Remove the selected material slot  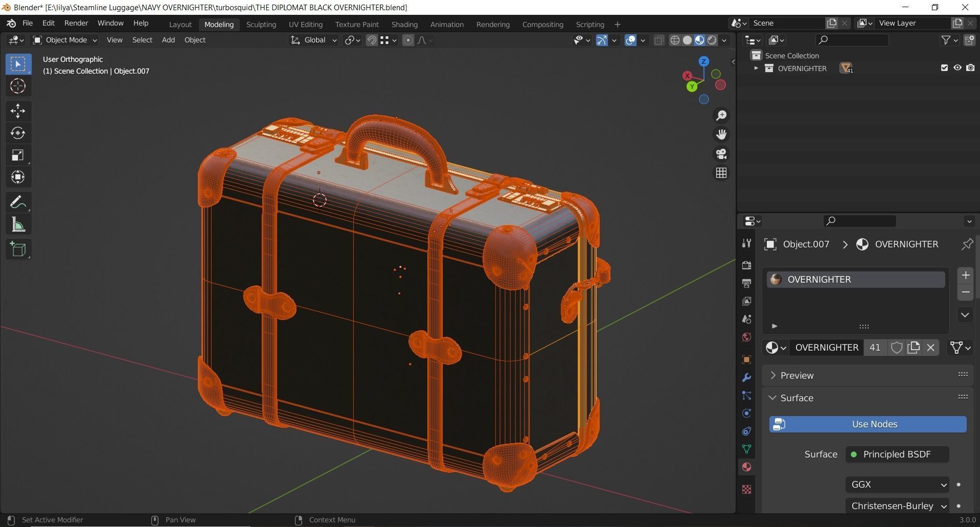point(965,292)
